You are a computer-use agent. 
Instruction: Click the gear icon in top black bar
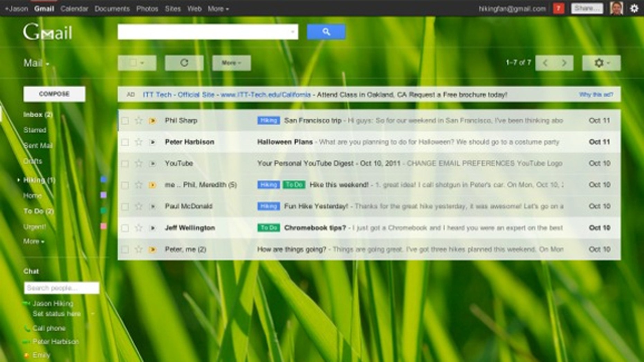634,8
